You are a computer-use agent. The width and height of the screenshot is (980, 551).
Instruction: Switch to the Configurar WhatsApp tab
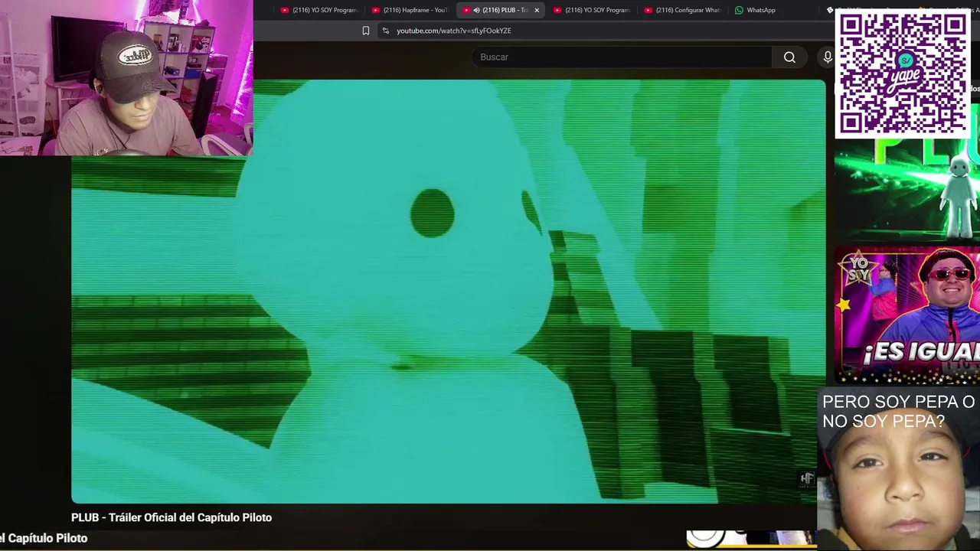[x=682, y=10]
